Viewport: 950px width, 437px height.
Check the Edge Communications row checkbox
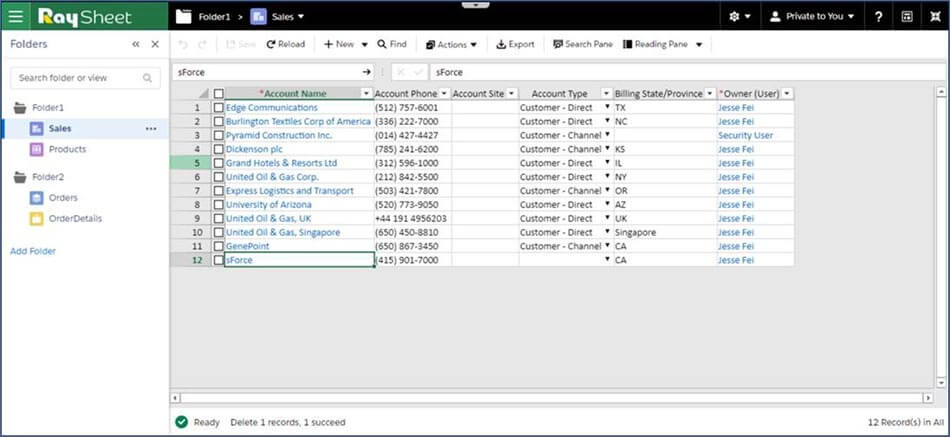click(219, 107)
